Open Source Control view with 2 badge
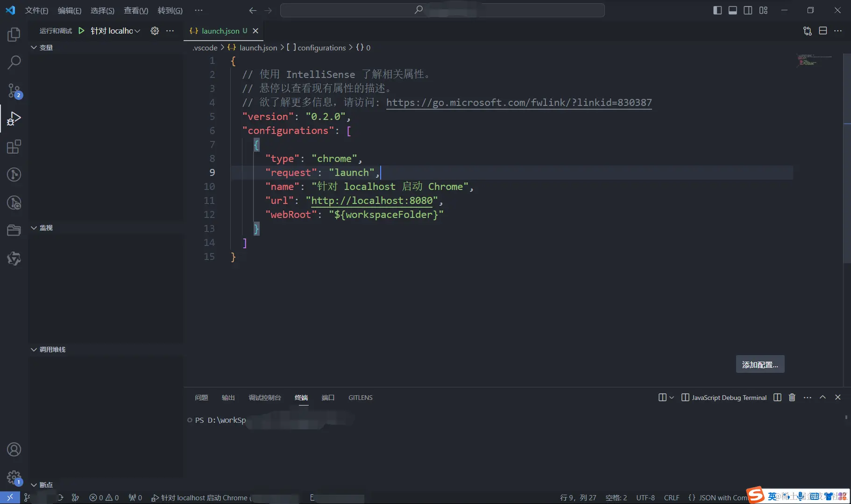Image resolution: width=851 pixels, height=504 pixels. [x=14, y=91]
